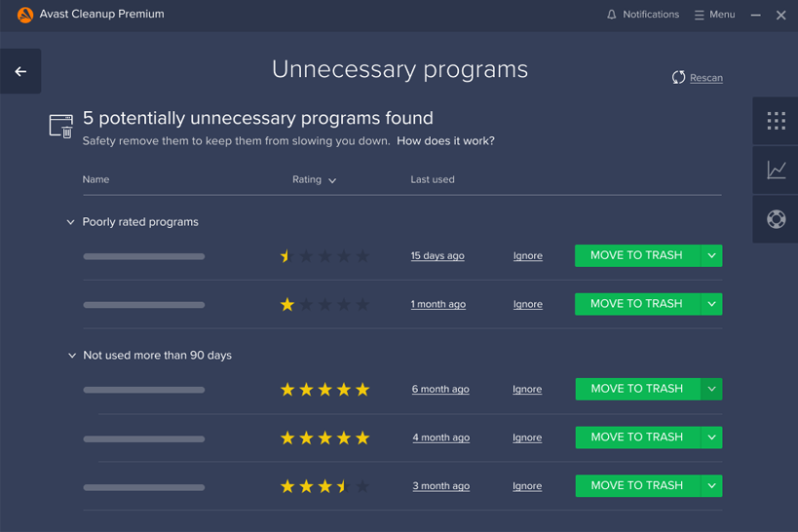This screenshot has height=532, width=798.
Task: Click the half-star rating of first program
Action: (286, 255)
